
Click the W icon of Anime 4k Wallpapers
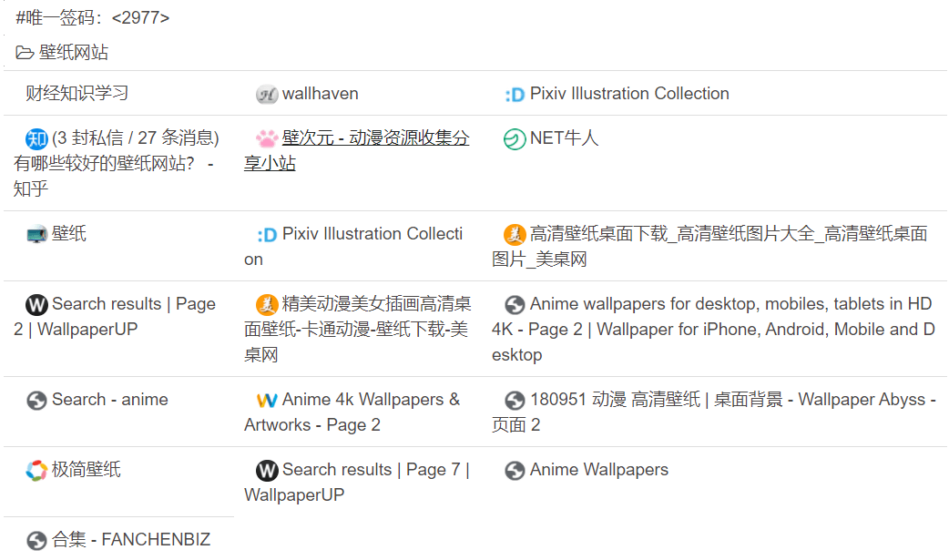coord(267,400)
